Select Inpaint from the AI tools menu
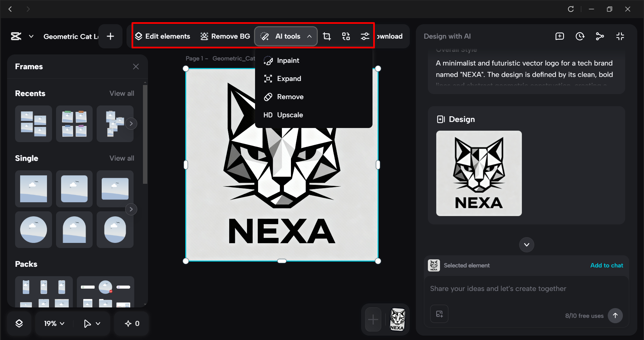The image size is (644, 340). click(x=288, y=60)
